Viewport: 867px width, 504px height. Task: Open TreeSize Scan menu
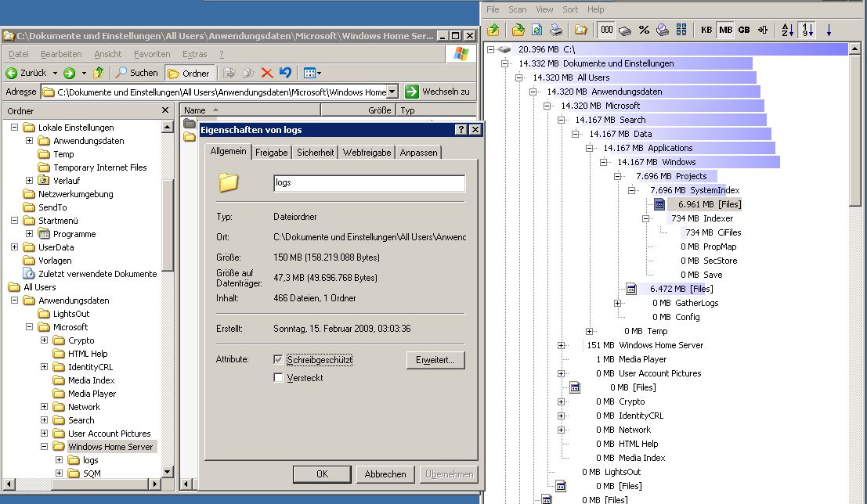click(518, 9)
